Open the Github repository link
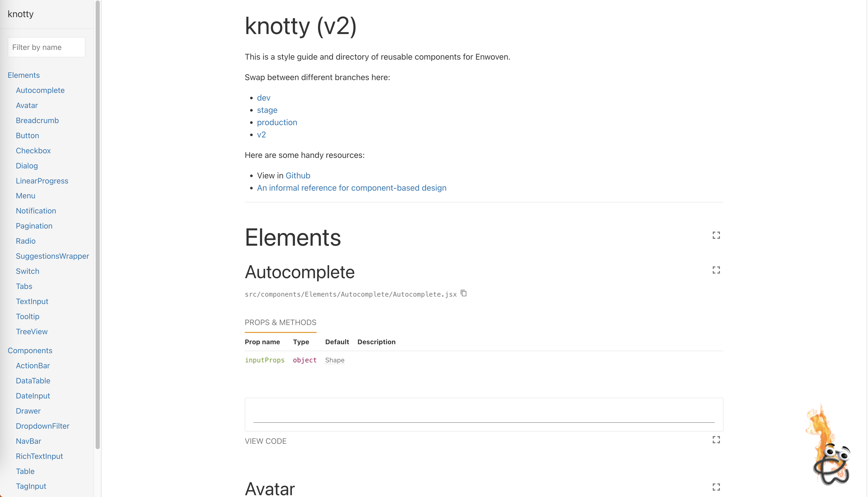868x497 pixels. [x=298, y=176]
